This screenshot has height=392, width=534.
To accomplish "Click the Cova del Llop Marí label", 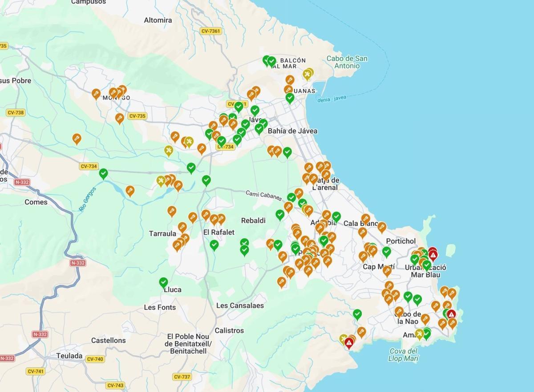I will click(x=403, y=355).
